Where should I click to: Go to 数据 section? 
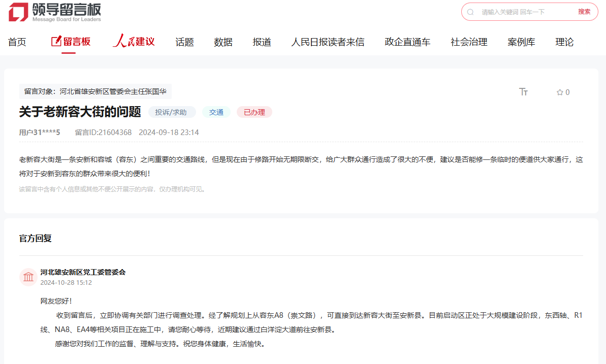pyautogui.click(x=223, y=42)
